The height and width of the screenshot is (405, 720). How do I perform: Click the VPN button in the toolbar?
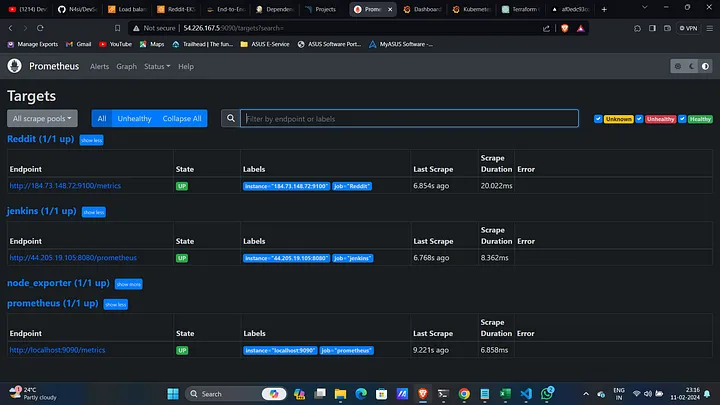[x=688, y=28]
